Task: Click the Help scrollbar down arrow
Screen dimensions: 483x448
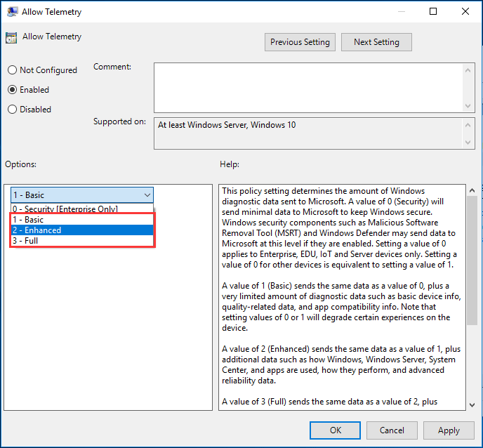Action: tap(472, 405)
